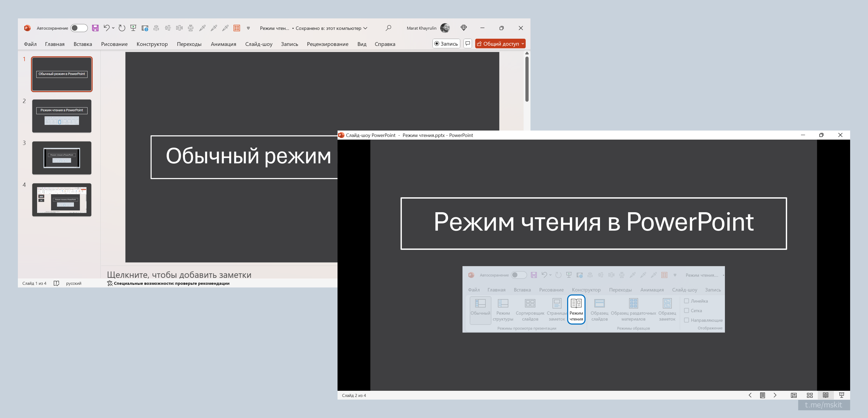Switch to the Вид tab
The image size is (868, 418).
[362, 44]
